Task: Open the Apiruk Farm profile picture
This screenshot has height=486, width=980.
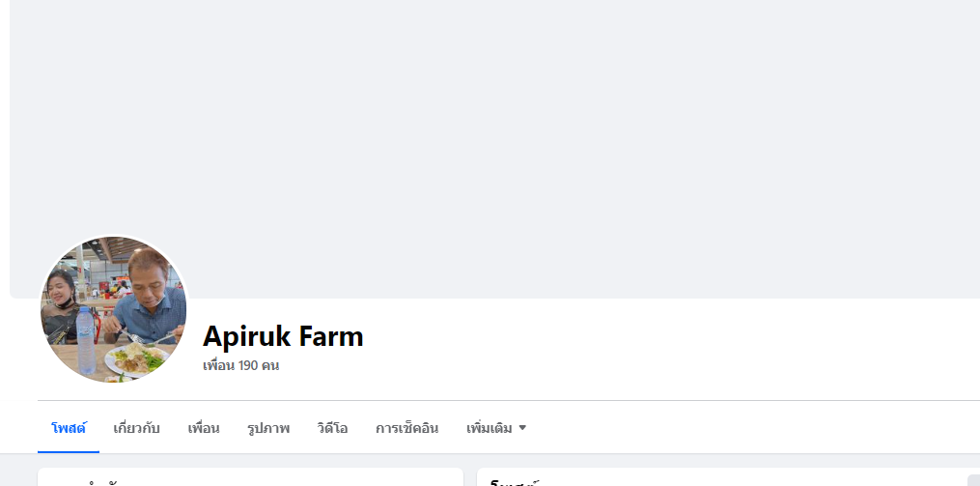Action: pyautogui.click(x=113, y=309)
